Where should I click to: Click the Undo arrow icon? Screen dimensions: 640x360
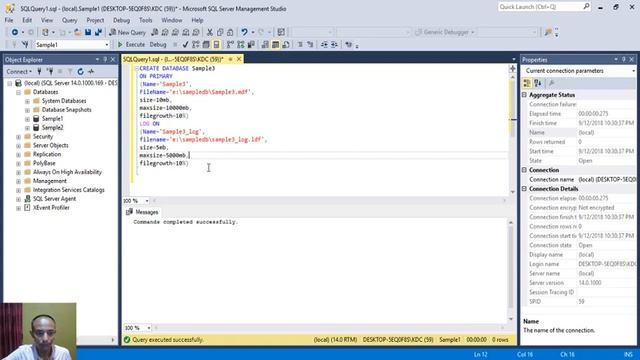(244, 32)
